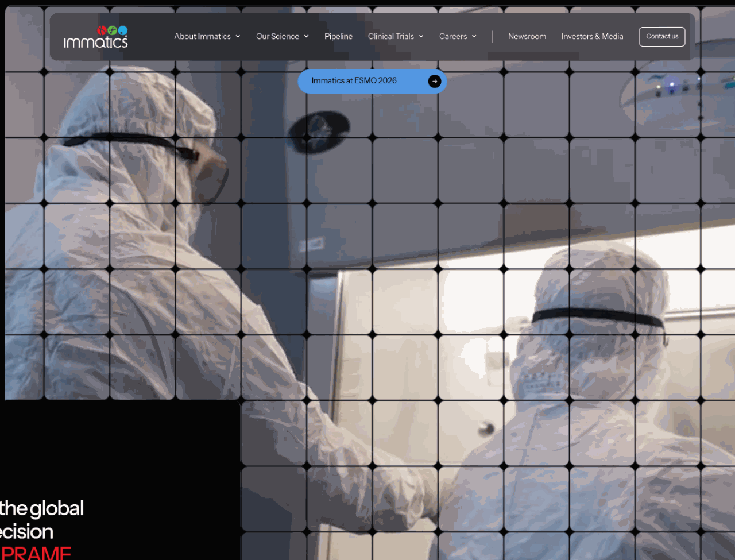
Task: Expand the About Immatics dropdown chevron
Action: click(x=238, y=36)
